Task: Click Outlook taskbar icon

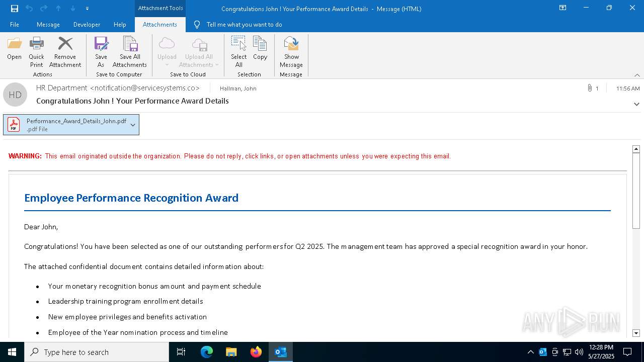Action: click(x=281, y=352)
